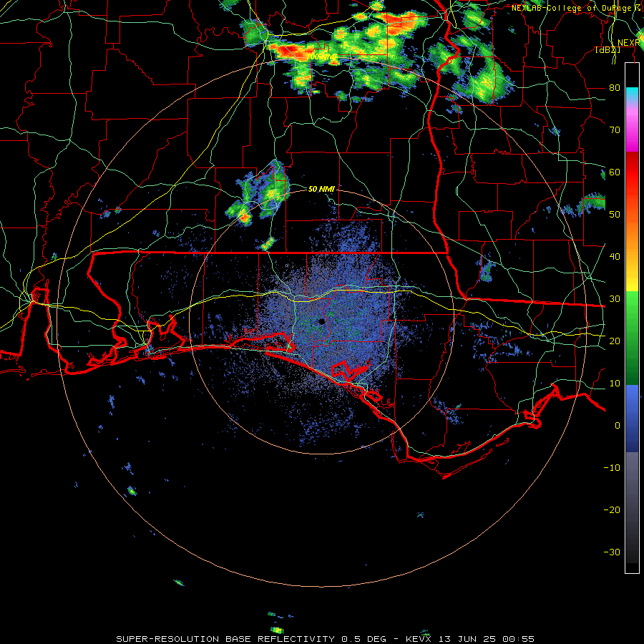Click "SUPER-RESOLUTION BASE REFLECTIVITY" in the bottom caption
Screen dimensions: 644x644
(225, 639)
